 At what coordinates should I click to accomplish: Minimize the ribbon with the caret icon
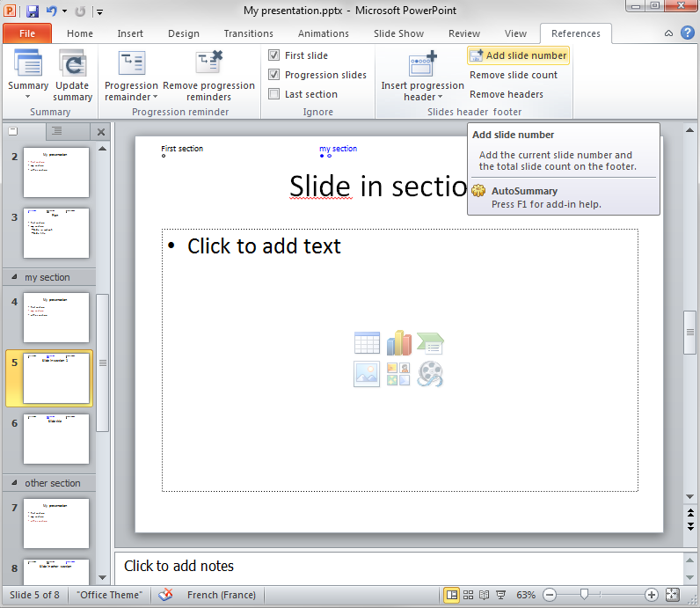(668, 33)
